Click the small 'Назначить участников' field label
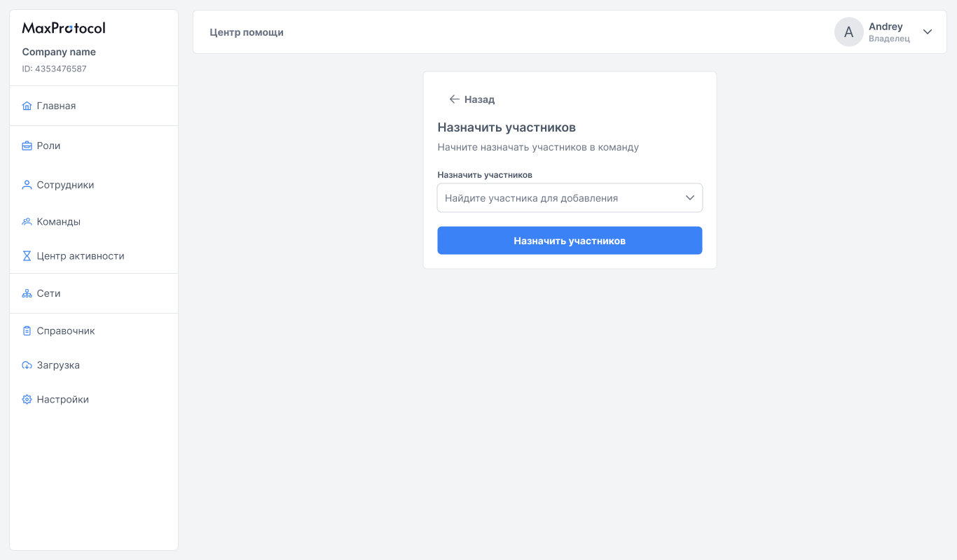Viewport: 957px width, 560px height. (485, 175)
